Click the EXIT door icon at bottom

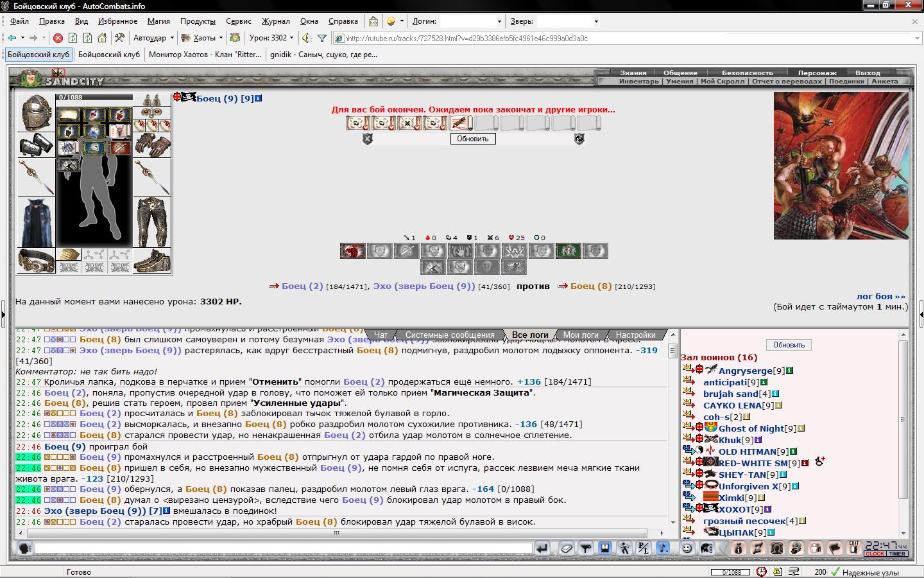click(x=853, y=548)
